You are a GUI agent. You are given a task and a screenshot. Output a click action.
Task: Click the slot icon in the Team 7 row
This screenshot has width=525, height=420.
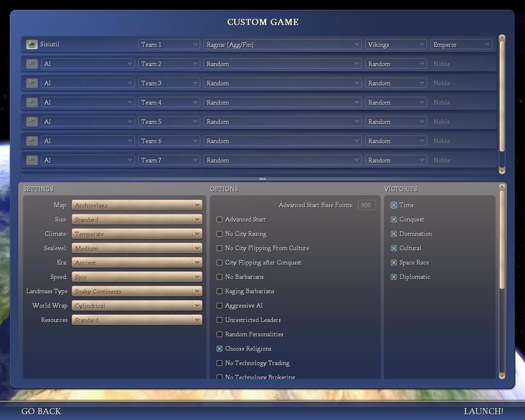(x=32, y=160)
